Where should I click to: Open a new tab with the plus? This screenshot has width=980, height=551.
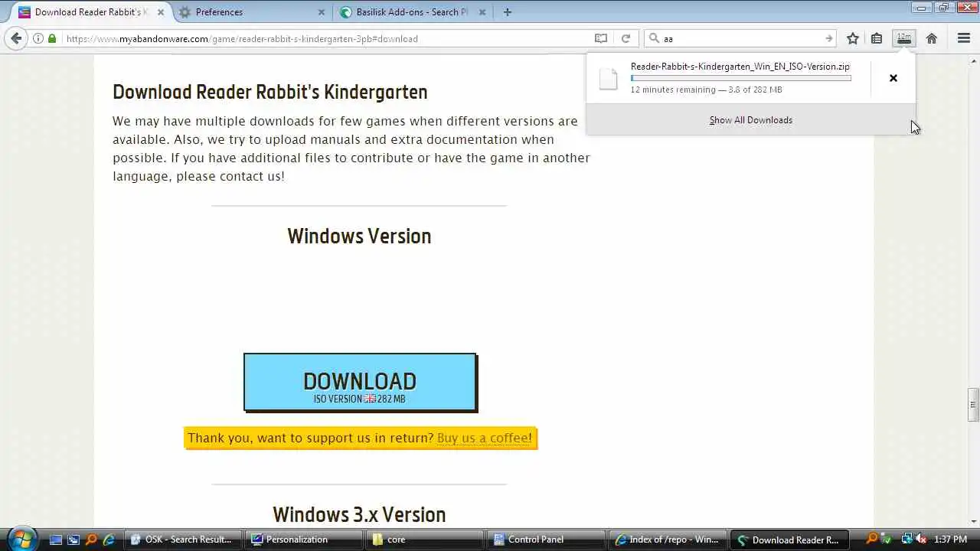pos(508,11)
